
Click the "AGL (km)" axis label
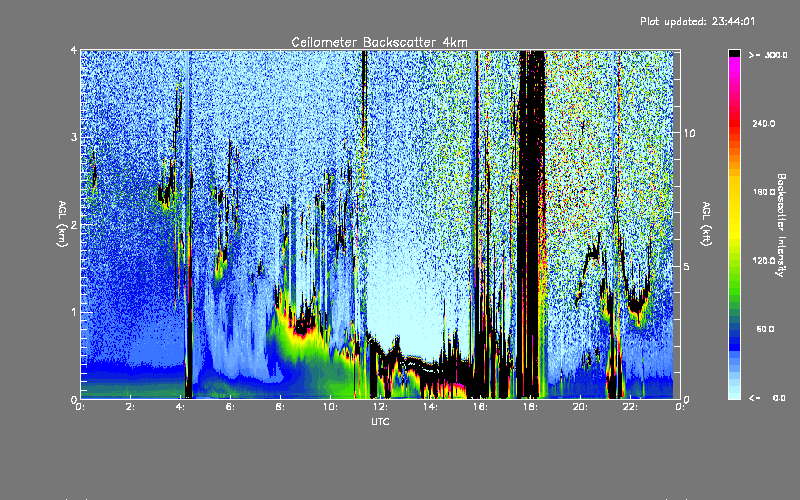(x=63, y=224)
